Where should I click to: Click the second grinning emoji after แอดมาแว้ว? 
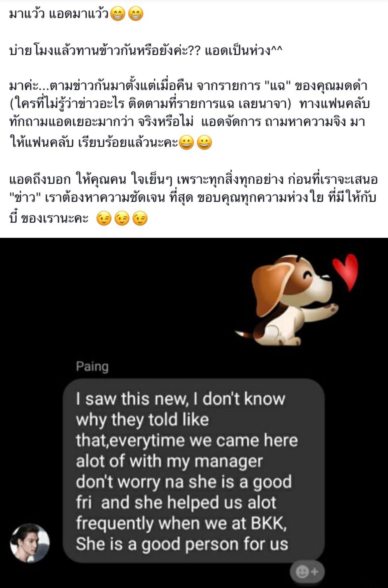(x=136, y=14)
